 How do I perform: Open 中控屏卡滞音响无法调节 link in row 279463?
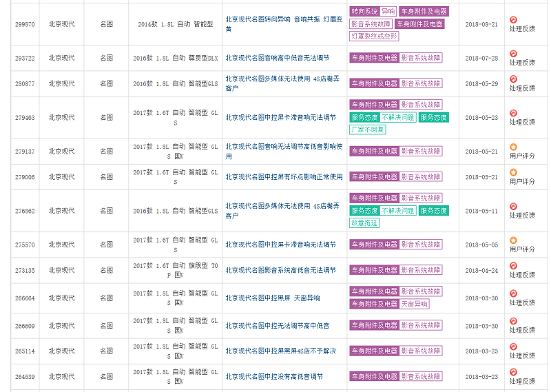(280, 117)
